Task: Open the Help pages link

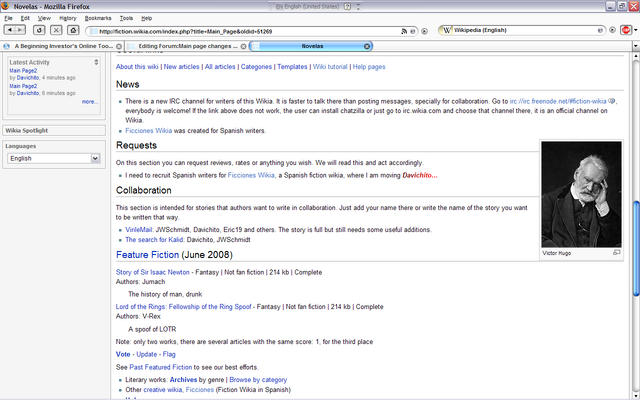Action: 369,67
